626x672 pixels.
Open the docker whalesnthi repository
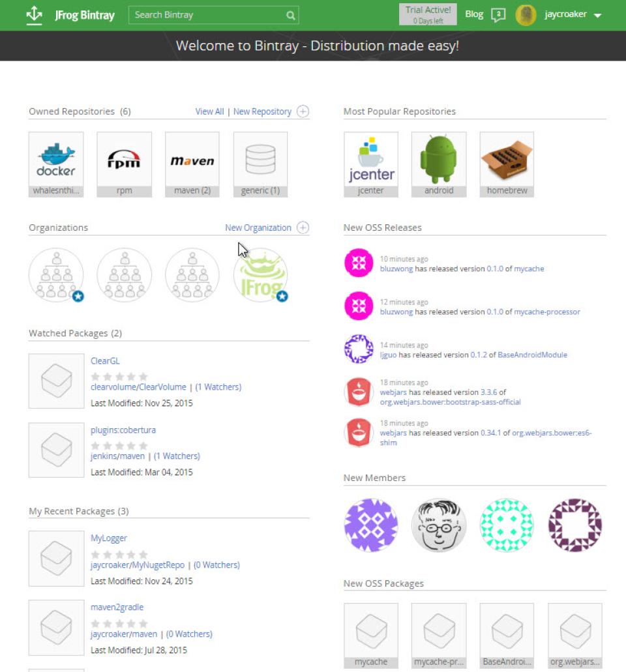point(56,164)
